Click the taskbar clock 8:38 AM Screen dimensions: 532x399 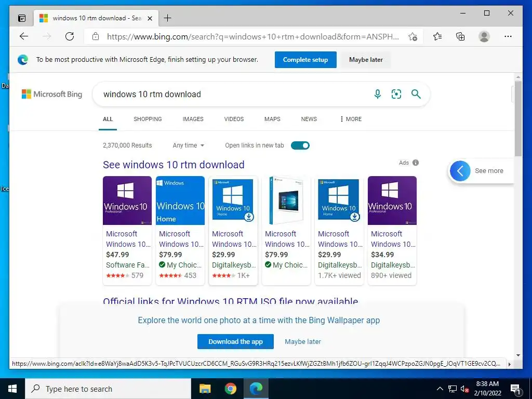[x=487, y=384]
